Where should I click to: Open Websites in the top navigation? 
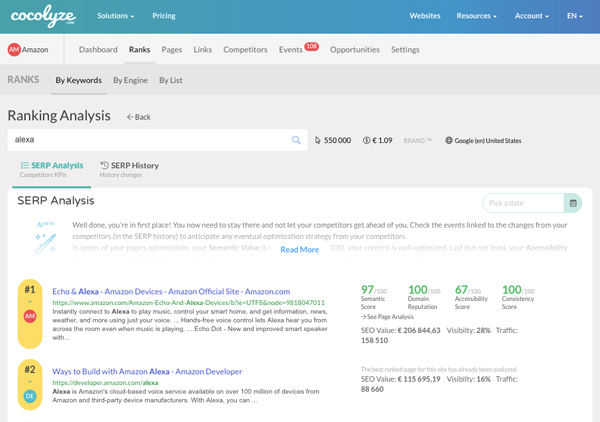(425, 16)
